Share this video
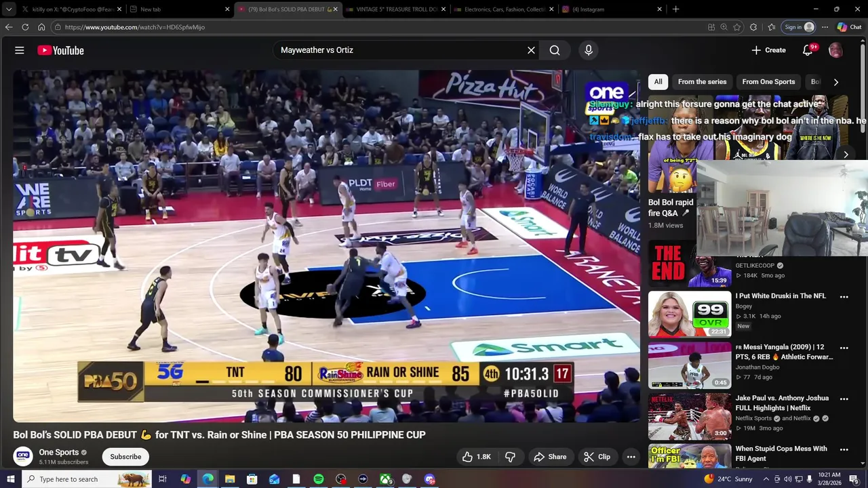Viewport: 868px width, 488px height. click(x=550, y=457)
